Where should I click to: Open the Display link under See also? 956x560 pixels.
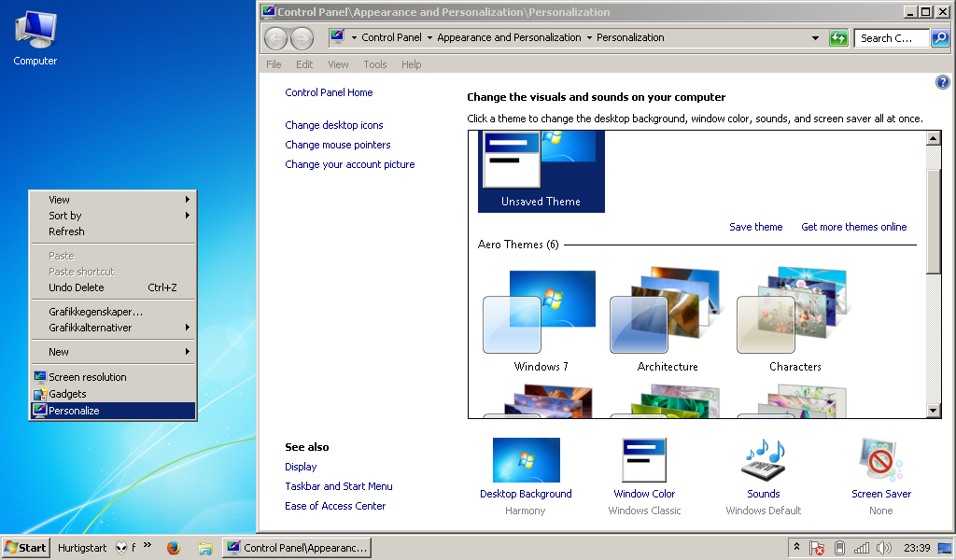click(x=301, y=466)
